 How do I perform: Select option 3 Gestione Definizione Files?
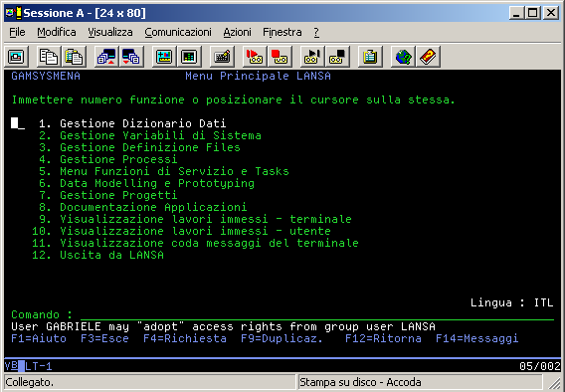[x=139, y=147]
